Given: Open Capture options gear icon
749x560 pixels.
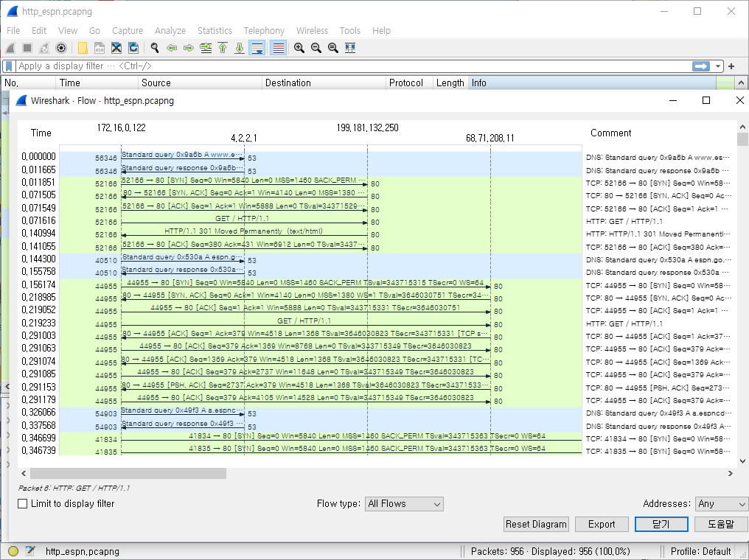Looking at the screenshot, I should click(x=61, y=48).
